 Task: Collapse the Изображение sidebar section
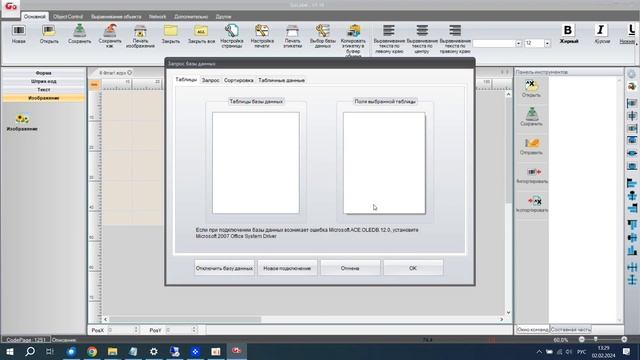43,98
